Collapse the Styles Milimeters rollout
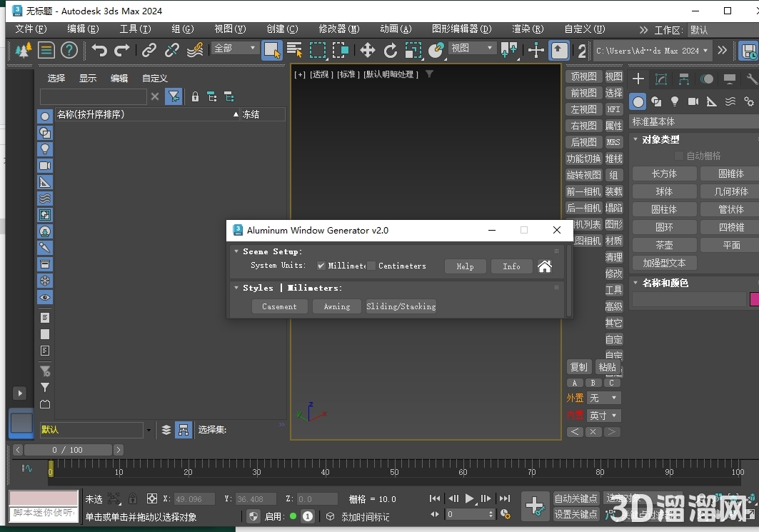Image resolution: width=759 pixels, height=532 pixels. coord(236,288)
